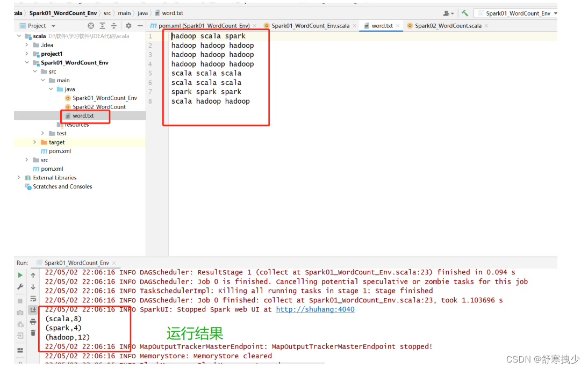The width and height of the screenshot is (588, 369).
Task: Click line 7 text 'spark spark spark'
Action: [x=206, y=92]
